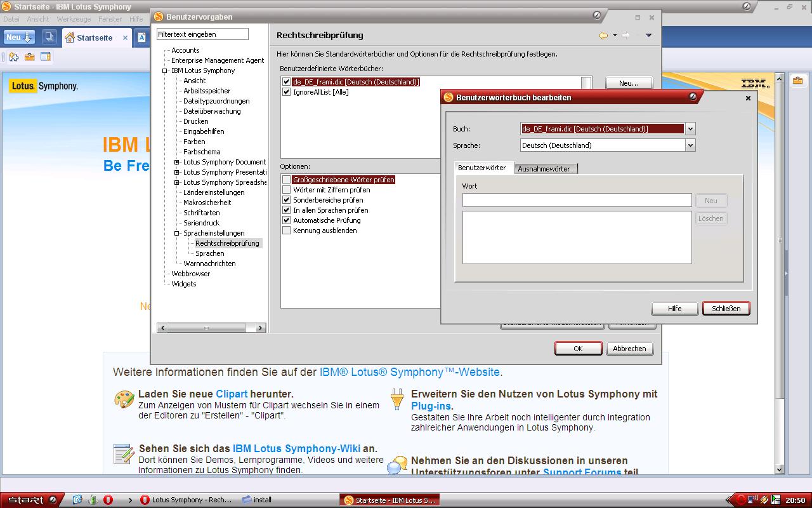
Task: Click the sidebar panel layout icon in toolbar
Action: click(x=45, y=57)
